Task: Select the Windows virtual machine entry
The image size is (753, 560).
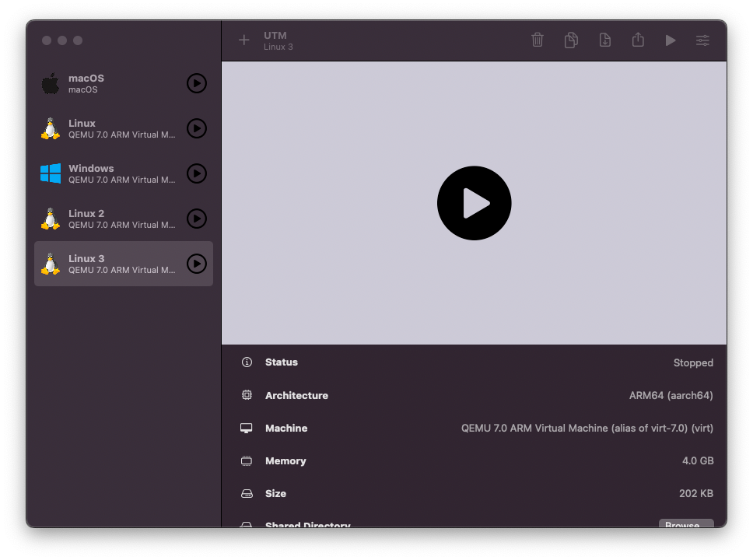Action: coord(124,174)
